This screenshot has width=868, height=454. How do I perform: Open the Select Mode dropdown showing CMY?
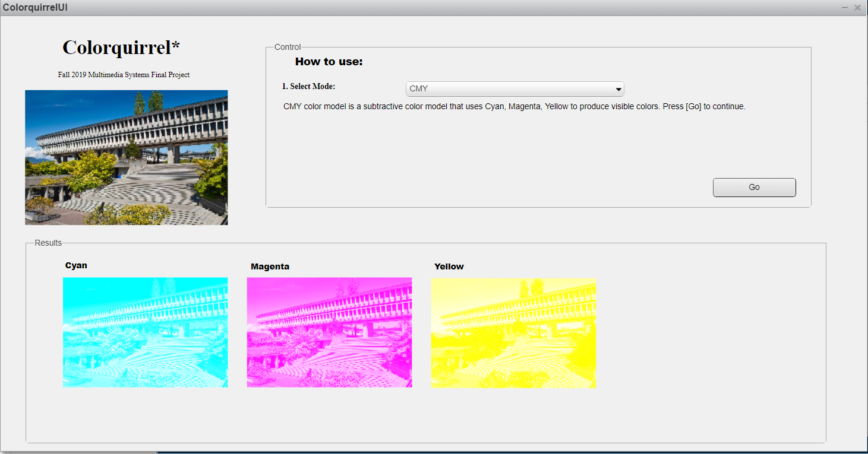(515, 89)
